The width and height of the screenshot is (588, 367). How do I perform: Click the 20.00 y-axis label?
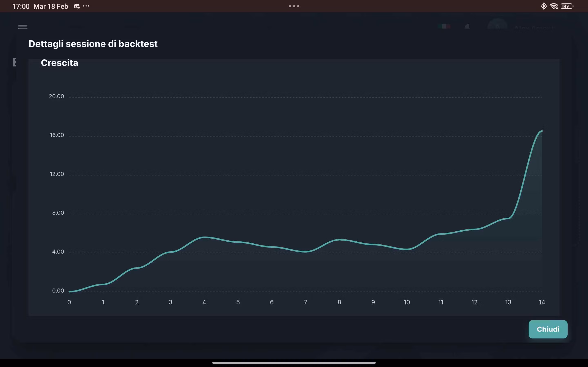[x=56, y=96]
